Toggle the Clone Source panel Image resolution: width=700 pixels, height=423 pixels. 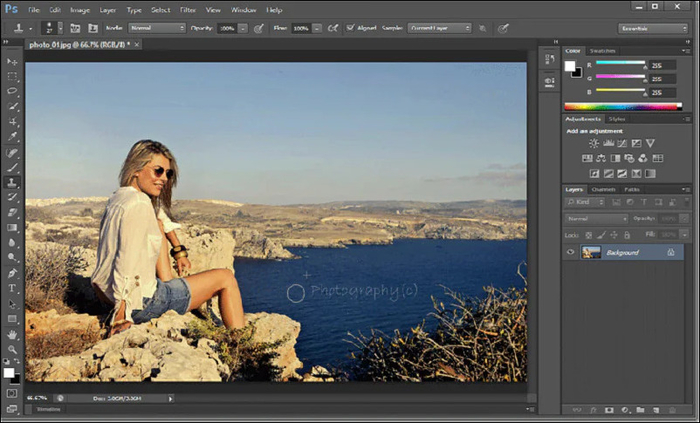tap(92, 28)
